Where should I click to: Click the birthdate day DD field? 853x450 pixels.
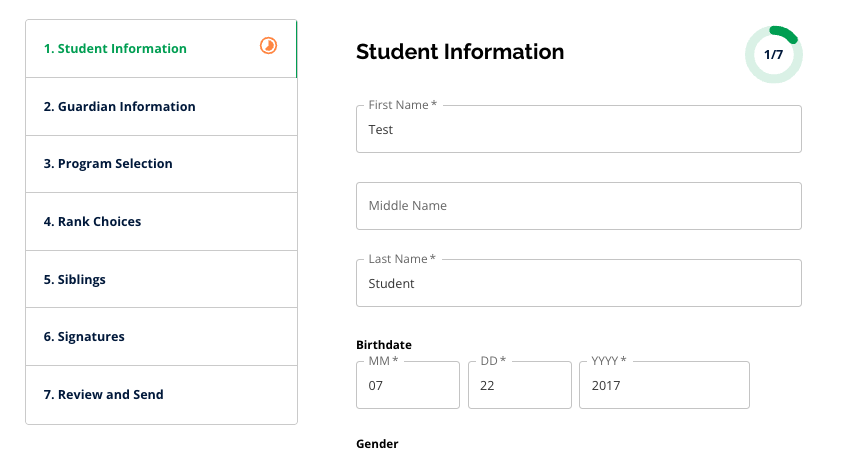pyautogui.click(x=519, y=386)
